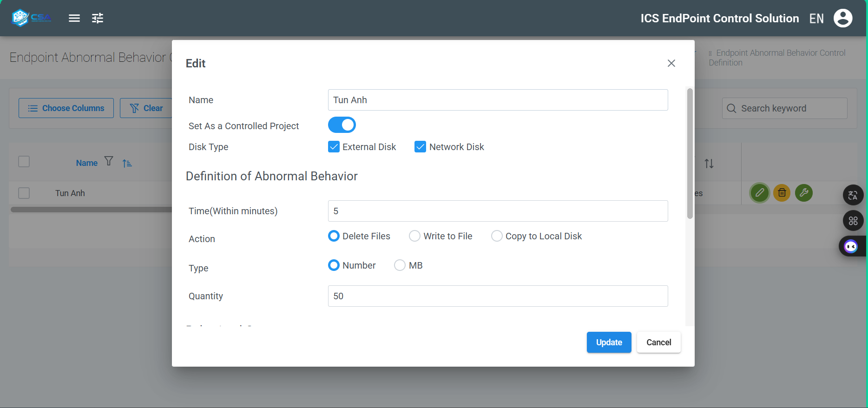
Task: Select Copy to Local Disk option
Action: pyautogui.click(x=497, y=236)
